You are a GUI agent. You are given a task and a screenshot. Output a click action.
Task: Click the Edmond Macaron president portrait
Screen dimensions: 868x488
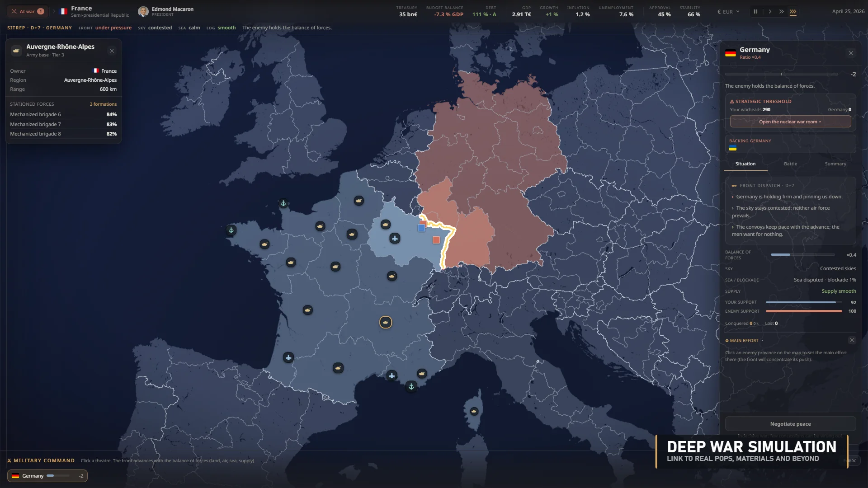tap(143, 12)
